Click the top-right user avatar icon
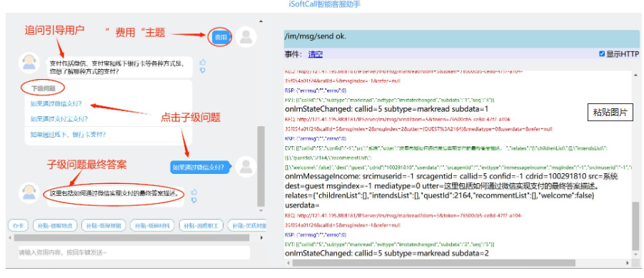 246,37
